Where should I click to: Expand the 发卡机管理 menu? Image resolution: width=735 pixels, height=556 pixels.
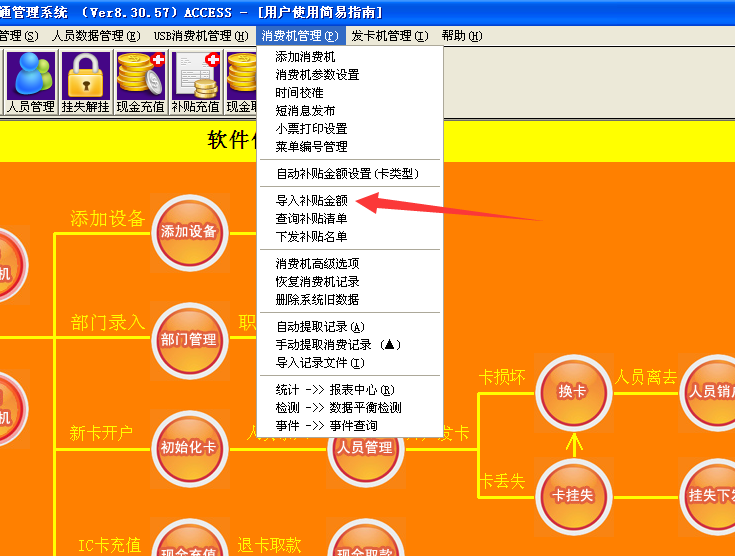click(x=389, y=36)
